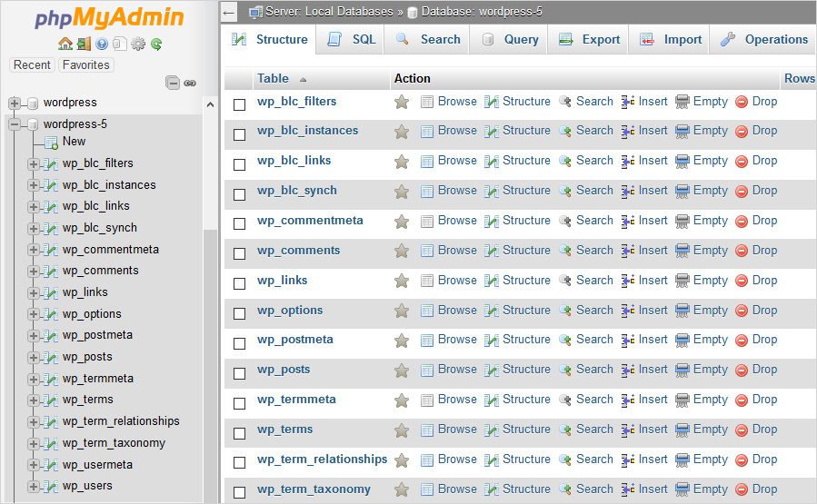
Task: Open navigation panel settings gear icon
Action: click(x=138, y=44)
